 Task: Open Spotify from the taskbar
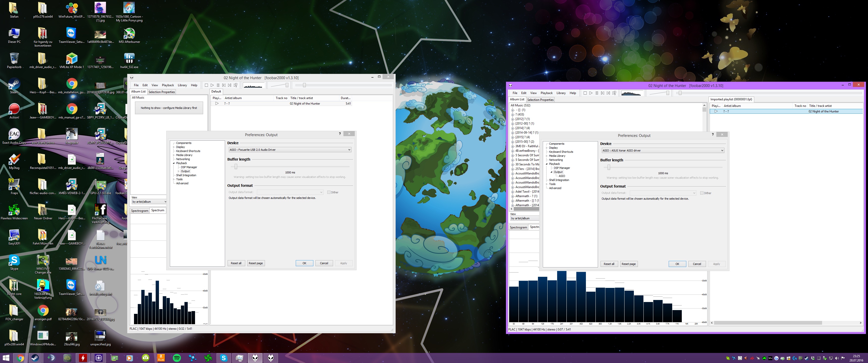click(177, 358)
